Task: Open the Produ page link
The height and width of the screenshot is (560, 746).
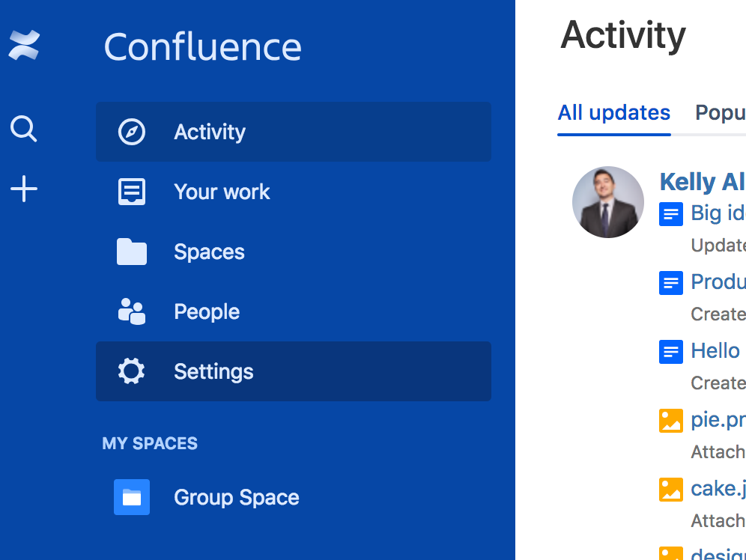Action: point(718,282)
